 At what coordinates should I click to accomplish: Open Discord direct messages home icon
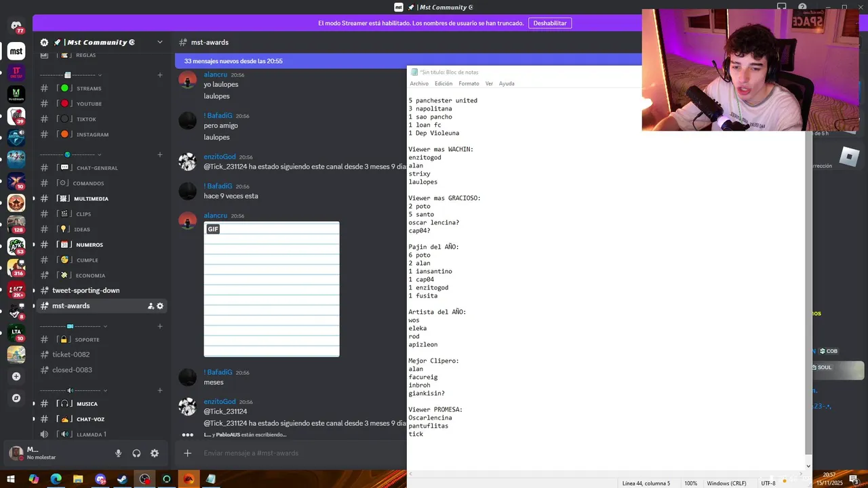click(x=16, y=27)
